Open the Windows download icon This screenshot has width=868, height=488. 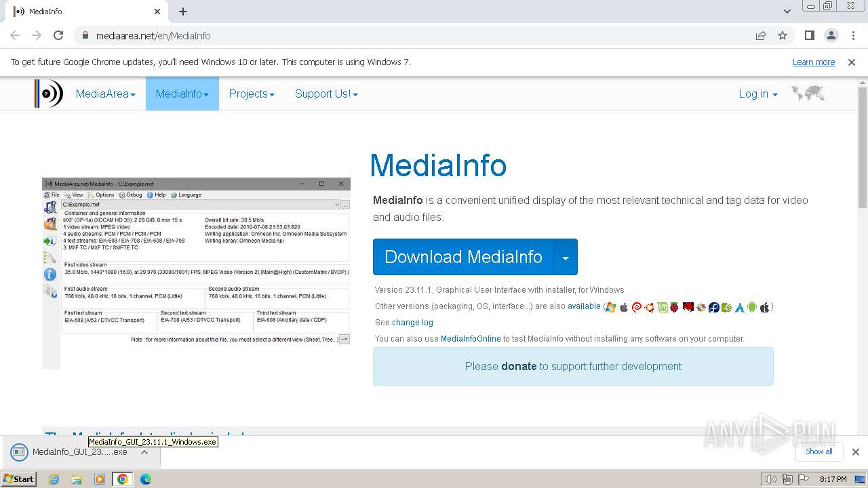610,307
